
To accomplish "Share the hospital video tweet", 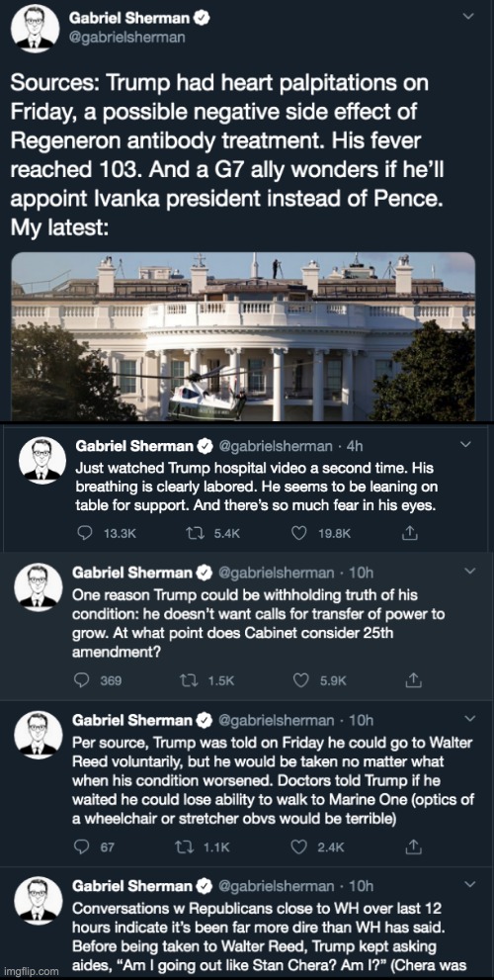I will click(x=410, y=532).
